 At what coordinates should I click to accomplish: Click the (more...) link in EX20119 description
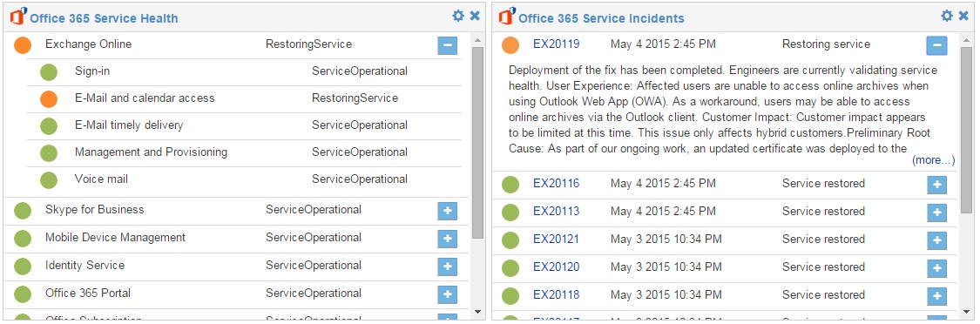[933, 160]
